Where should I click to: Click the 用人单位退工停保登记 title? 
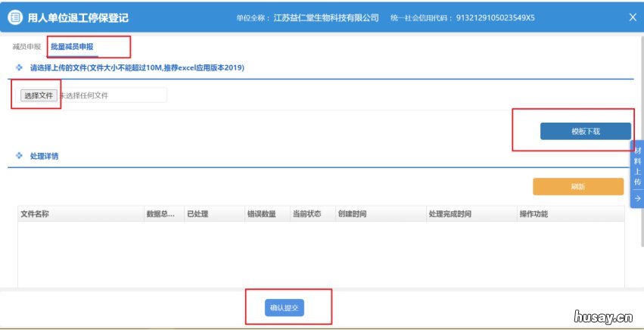coord(78,17)
